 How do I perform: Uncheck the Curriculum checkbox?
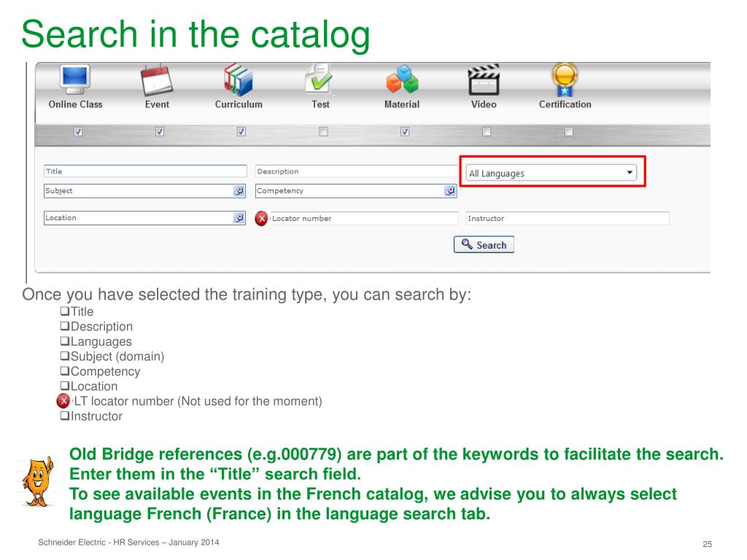(x=241, y=131)
